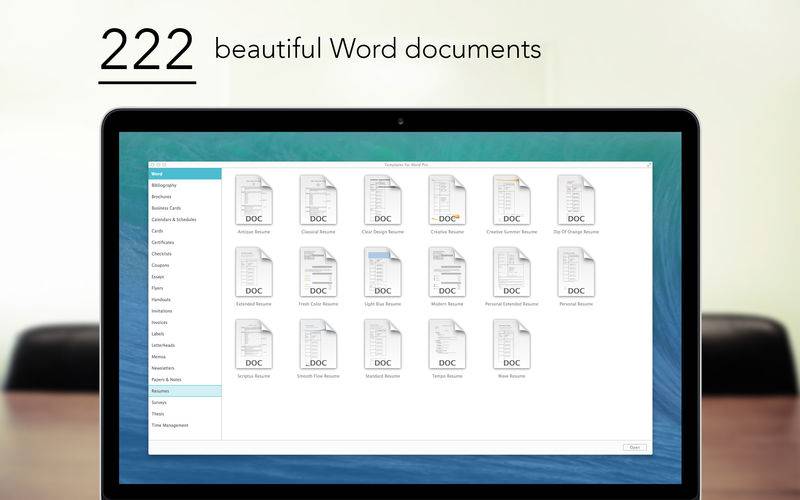
Task: Open the Checklists category
Action: tap(185, 254)
